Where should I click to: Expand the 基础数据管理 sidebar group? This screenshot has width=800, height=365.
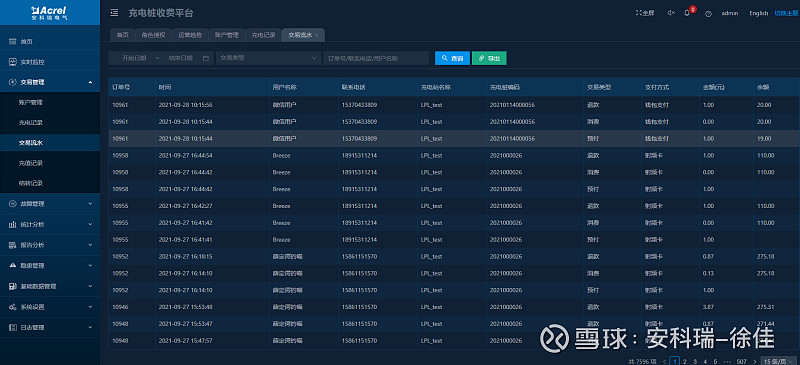tap(50, 286)
